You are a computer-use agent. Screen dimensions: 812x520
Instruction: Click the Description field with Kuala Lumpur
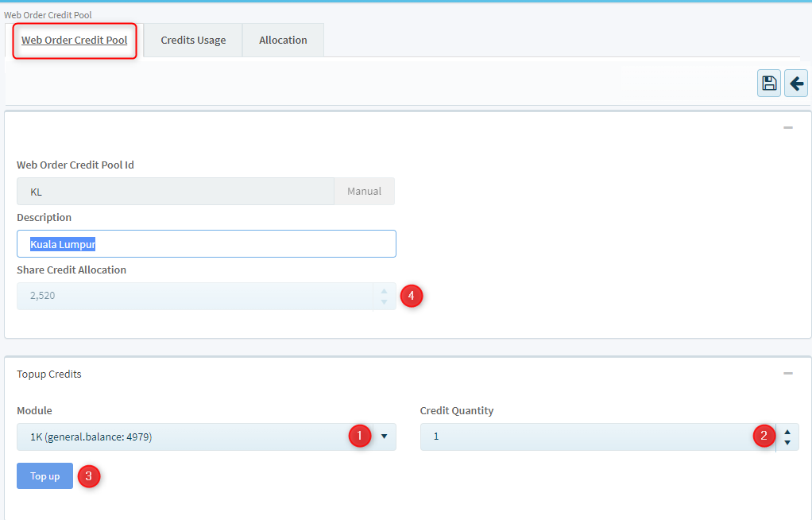(x=206, y=244)
